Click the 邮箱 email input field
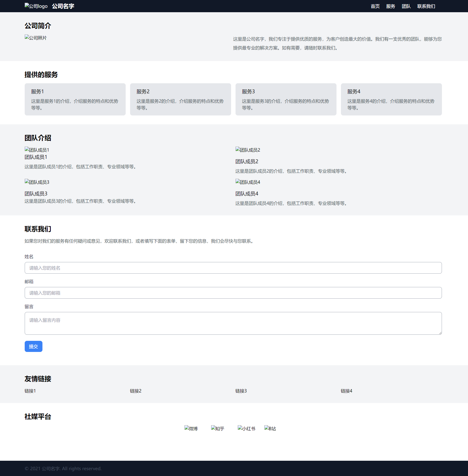The height and width of the screenshot is (476, 468). [233, 293]
